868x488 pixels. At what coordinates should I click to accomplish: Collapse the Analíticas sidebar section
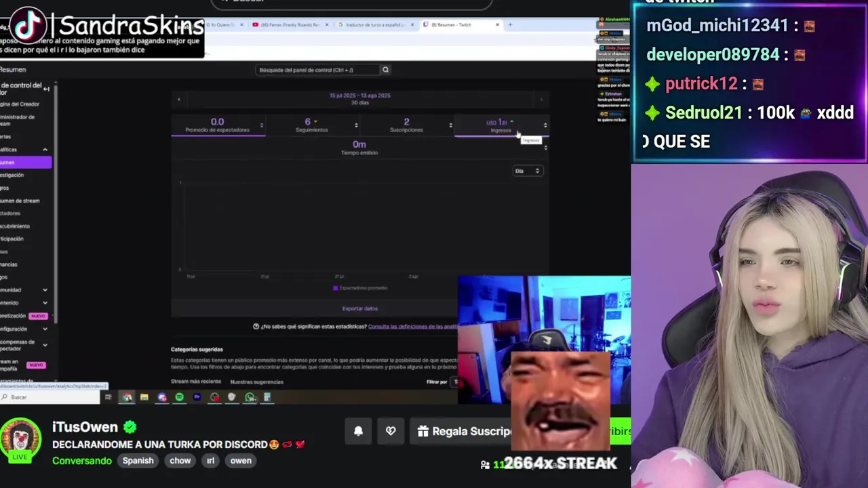(x=45, y=150)
